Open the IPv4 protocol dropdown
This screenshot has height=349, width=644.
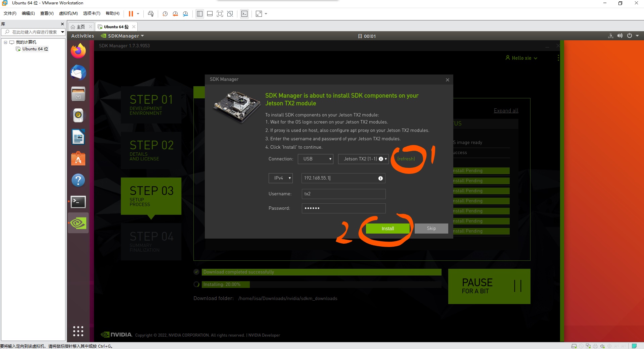(x=280, y=178)
